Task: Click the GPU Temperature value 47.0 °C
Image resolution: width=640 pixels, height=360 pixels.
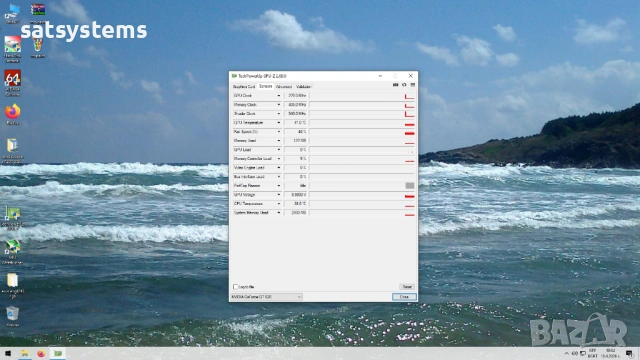Action: click(x=296, y=123)
